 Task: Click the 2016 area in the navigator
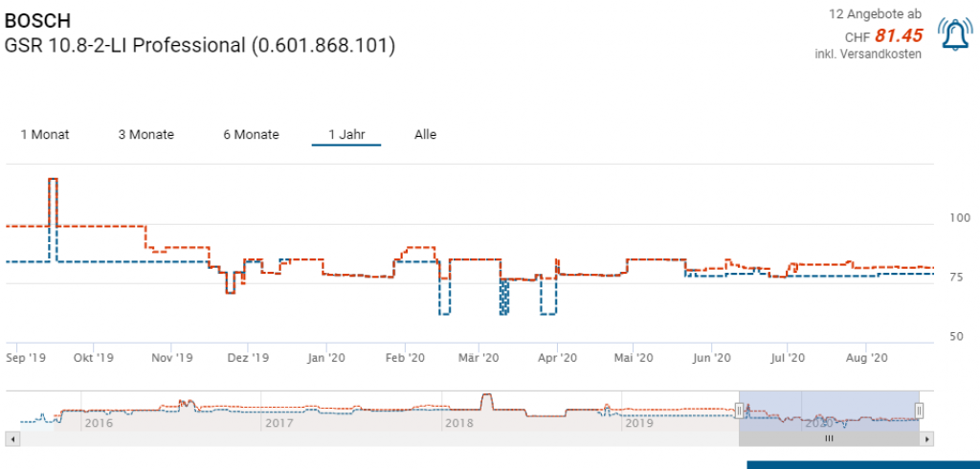[100, 421]
